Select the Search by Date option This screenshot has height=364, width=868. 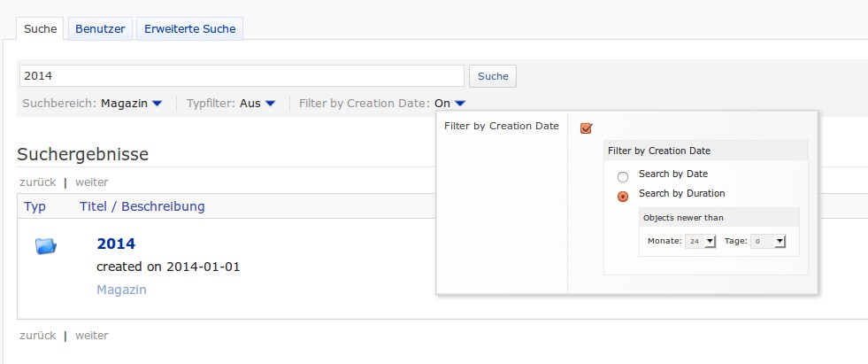(623, 176)
